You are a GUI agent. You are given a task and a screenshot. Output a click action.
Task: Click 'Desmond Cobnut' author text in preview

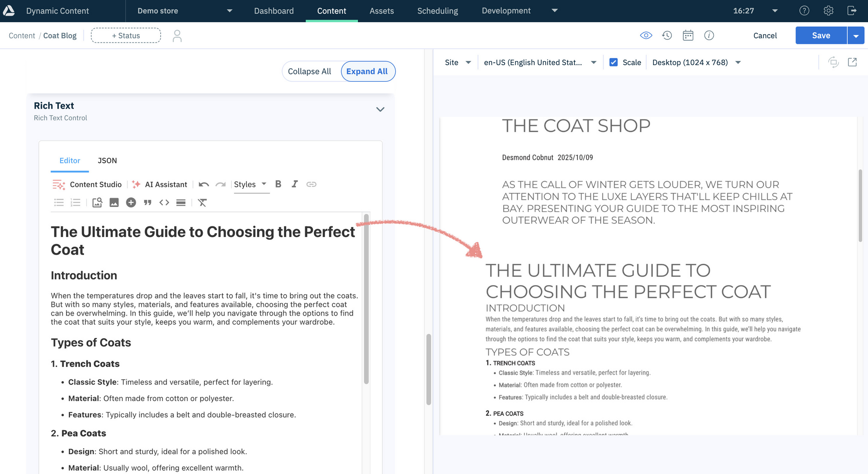[x=527, y=158]
